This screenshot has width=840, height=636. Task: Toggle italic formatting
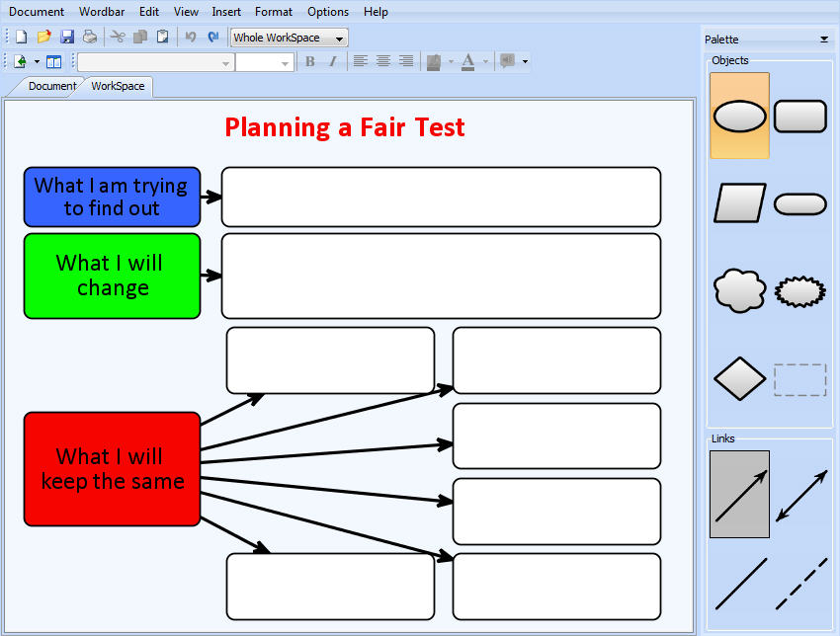pos(333,61)
